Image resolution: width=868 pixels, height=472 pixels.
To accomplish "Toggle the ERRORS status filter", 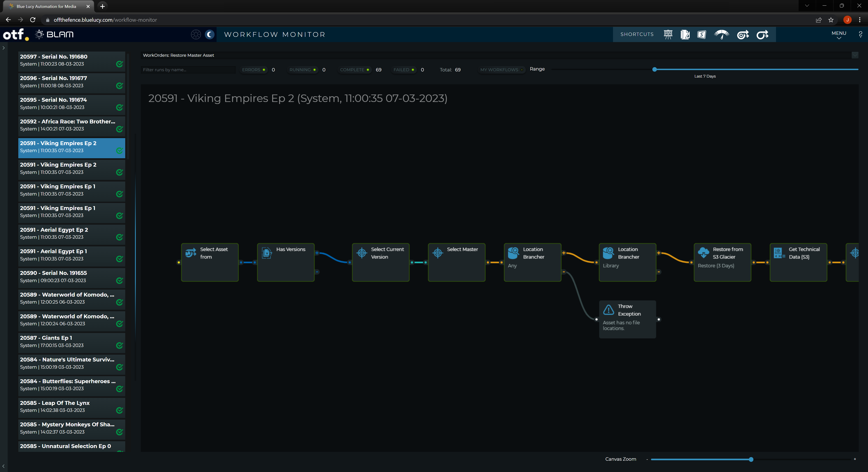I will coord(253,70).
